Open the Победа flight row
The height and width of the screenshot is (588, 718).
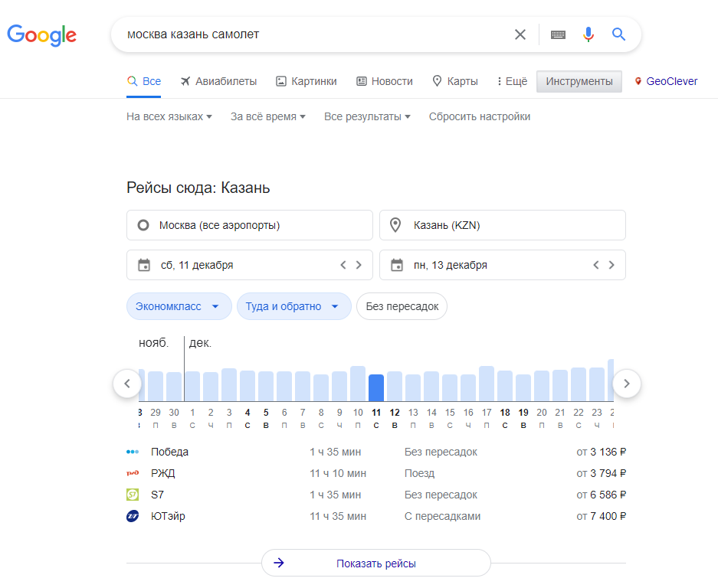[376, 452]
